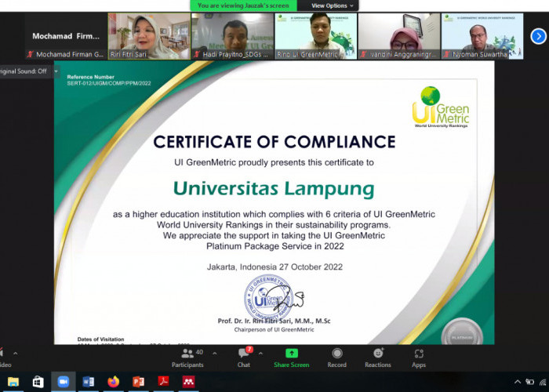Click the muted mic icon on Hadi Prayitno
This screenshot has height=392, width=549.
click(197, 54)
